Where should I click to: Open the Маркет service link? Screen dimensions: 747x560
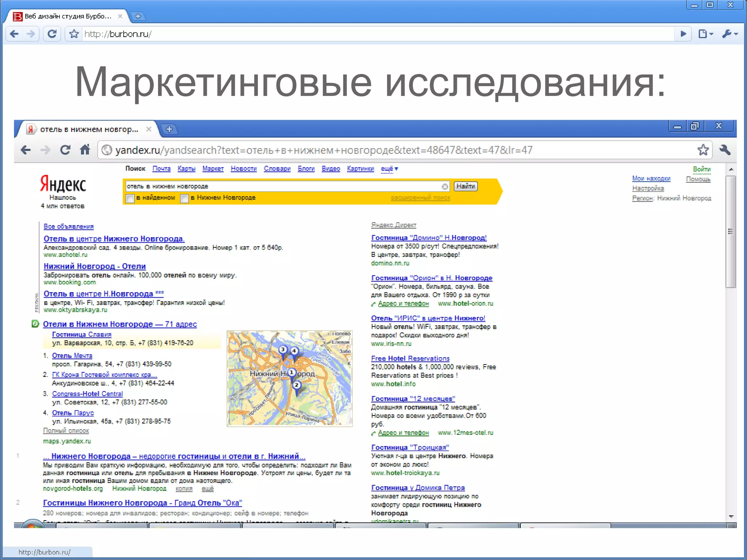213,169
